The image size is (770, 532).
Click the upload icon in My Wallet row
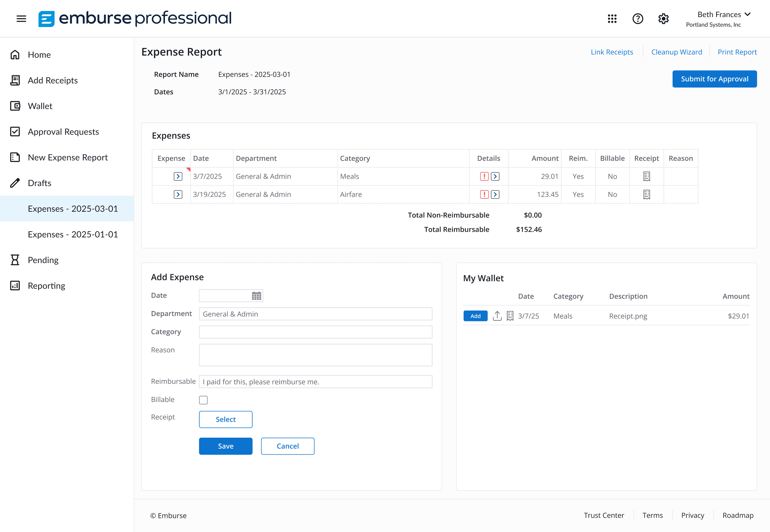click(497, 316)
